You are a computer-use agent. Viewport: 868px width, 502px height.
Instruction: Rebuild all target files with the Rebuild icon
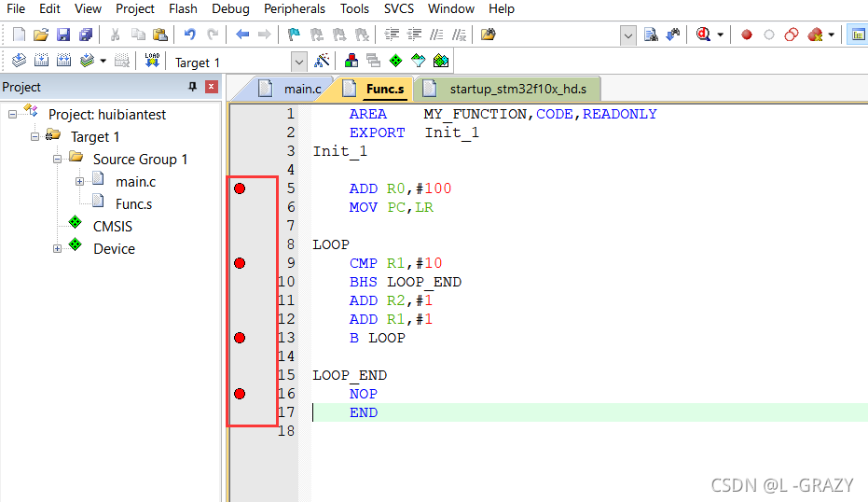point(63,61)
